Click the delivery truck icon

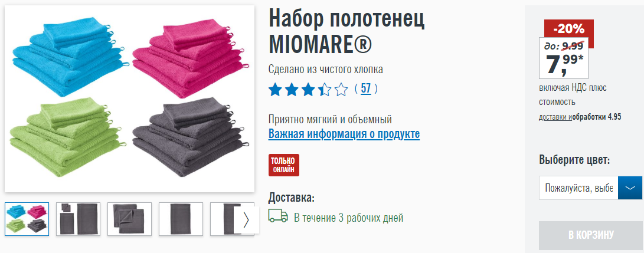(x=278, y=216)
